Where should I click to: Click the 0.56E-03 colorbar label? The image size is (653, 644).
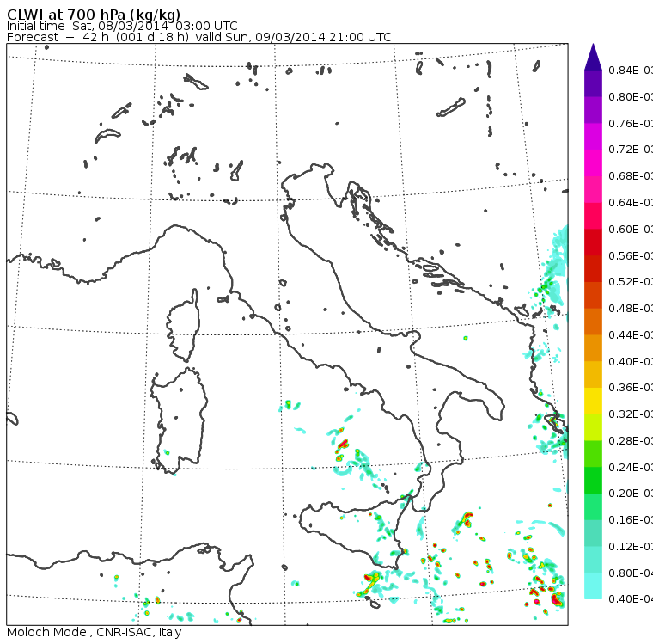[x=631, y=255]
